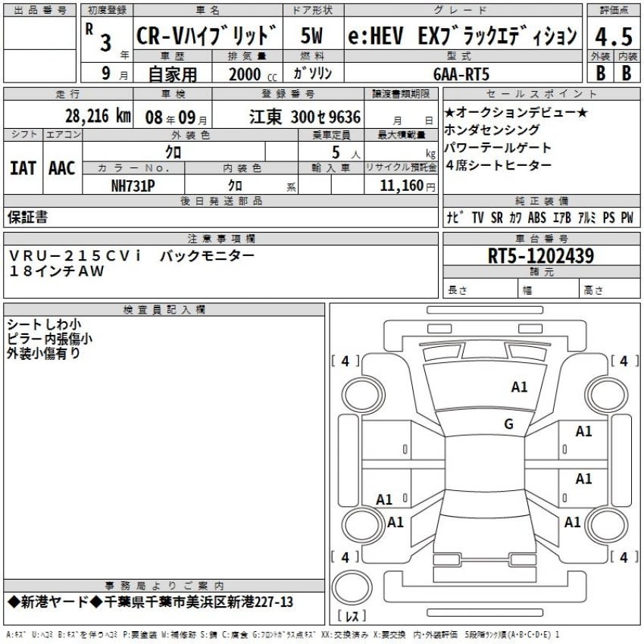The image size is (644, 644).
Task: Select the "譲渡書類期限" header
Action: point(402,94)
